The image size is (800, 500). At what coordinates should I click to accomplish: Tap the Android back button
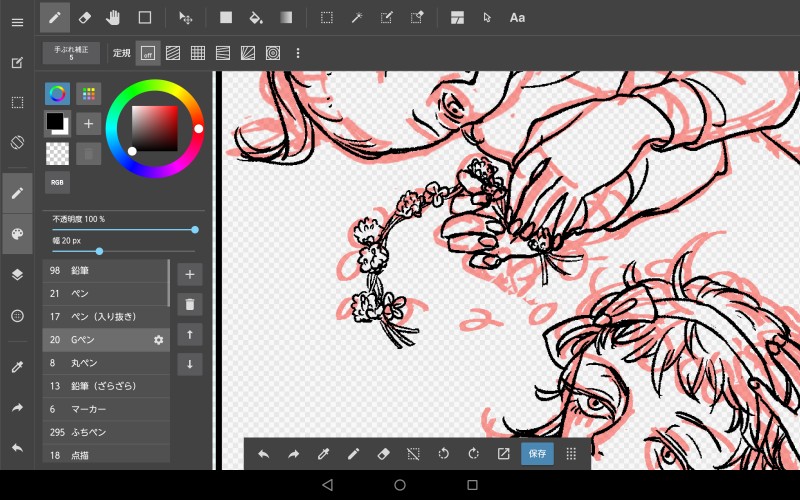tap(328, 485)
